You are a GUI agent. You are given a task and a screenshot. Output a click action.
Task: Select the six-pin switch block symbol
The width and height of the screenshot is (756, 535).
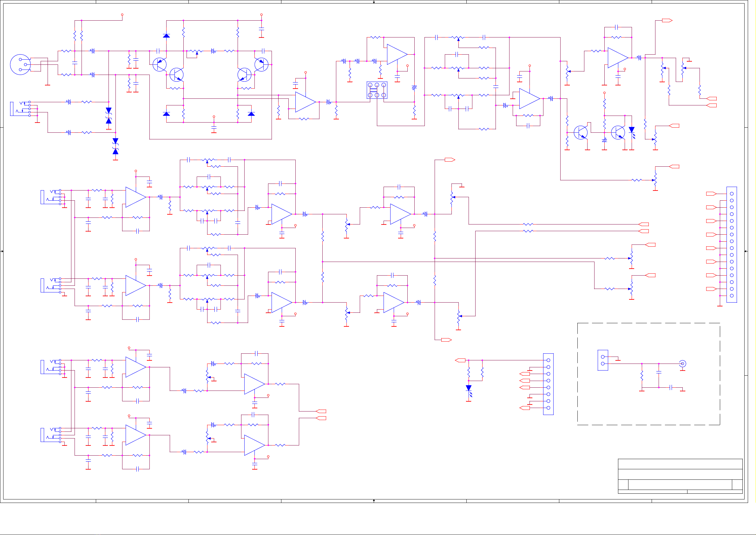point(377,90)
